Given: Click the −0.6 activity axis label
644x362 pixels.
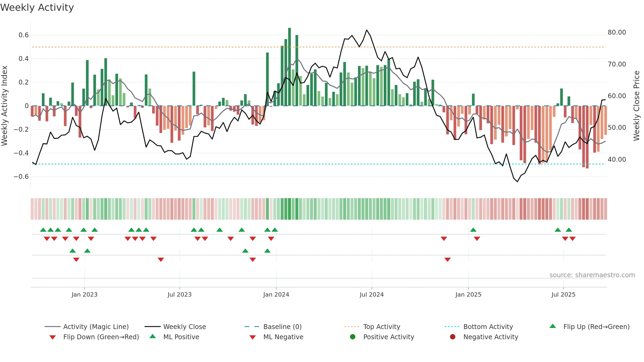Looking at the screenshot, I should coord(21,177).
